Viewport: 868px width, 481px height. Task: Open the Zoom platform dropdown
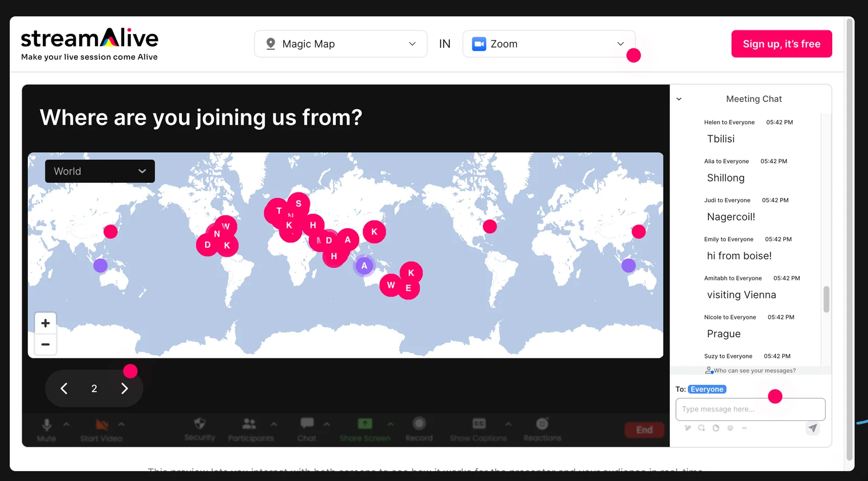[548, 44]
